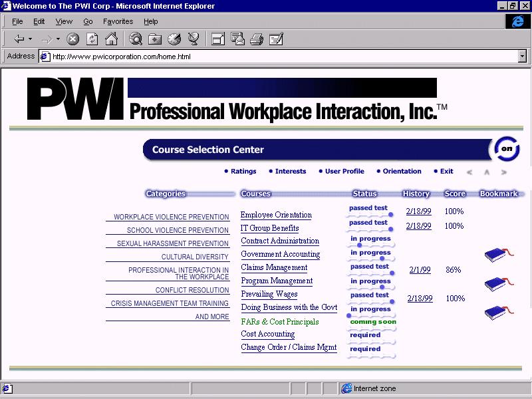Open the View menu
The image size is (532, 399).
64,21
